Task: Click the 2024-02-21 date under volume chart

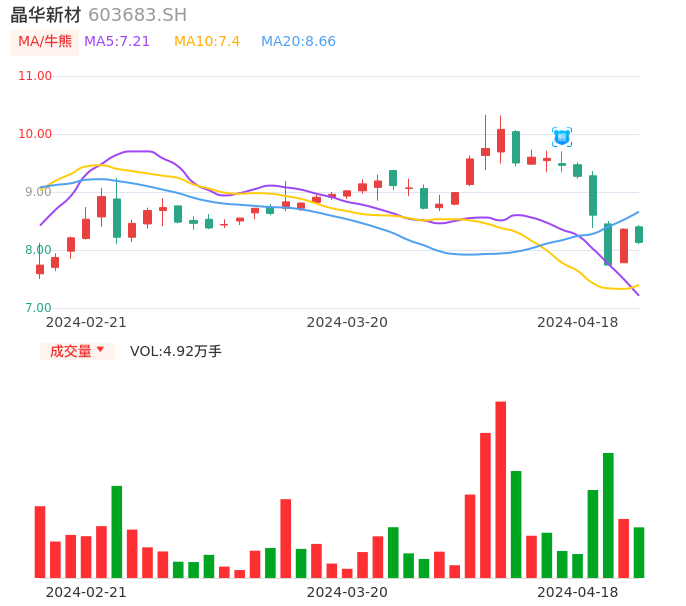Action: [86, 592]
